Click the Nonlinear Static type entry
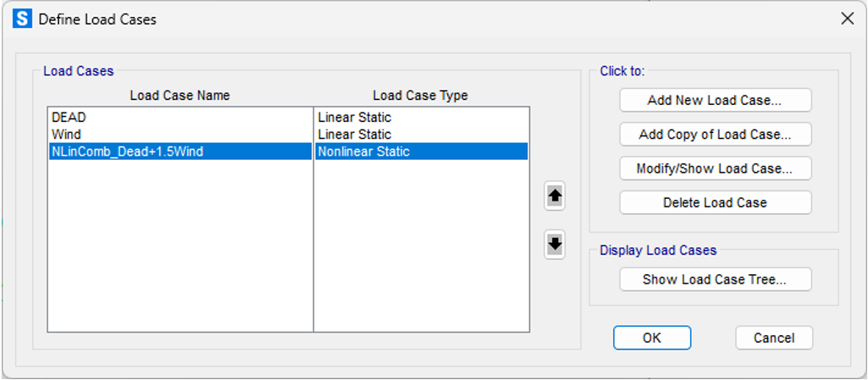This screenshot has height=380, width=868. (363, 151)
